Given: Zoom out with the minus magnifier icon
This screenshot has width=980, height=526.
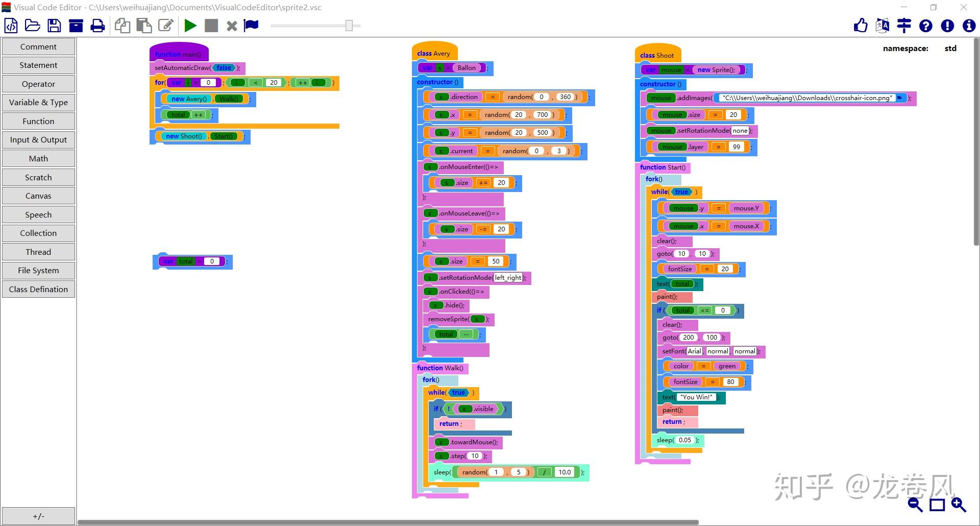Looking at the screenshot, I should [915, 505].
